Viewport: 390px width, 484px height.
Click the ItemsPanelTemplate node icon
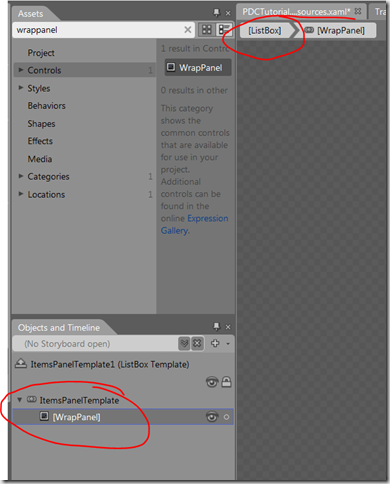(x=32, y=399)
